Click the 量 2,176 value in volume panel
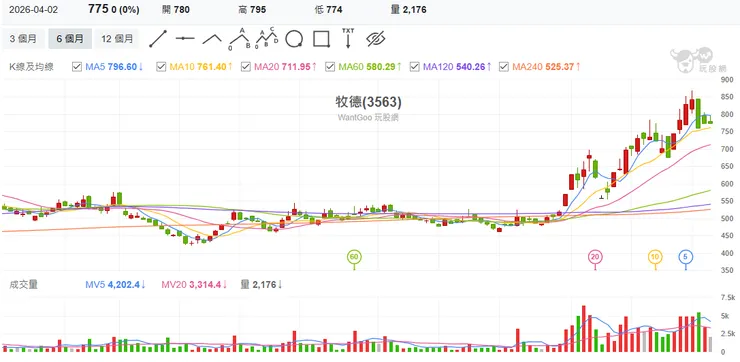This screenshot has width=740, height=362. pyautogui.click(x=261, y=285)
